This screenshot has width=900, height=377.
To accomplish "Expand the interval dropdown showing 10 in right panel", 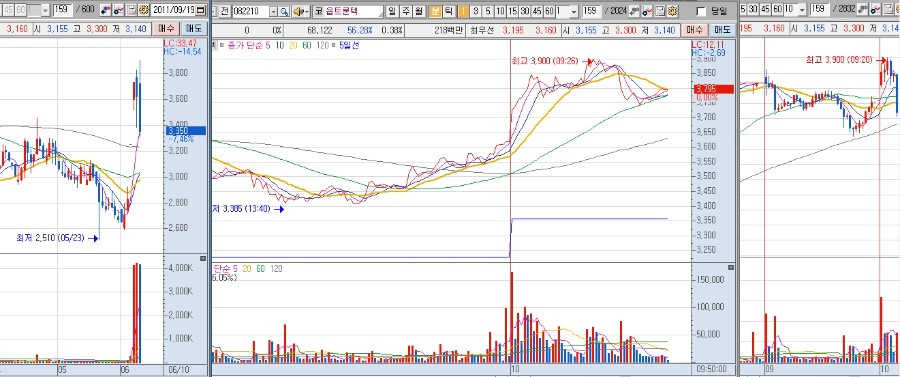I will pyautogui.click(x=802, y=10).
